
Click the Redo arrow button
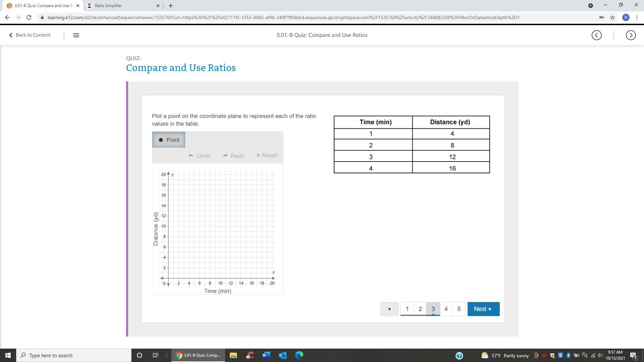233,156
